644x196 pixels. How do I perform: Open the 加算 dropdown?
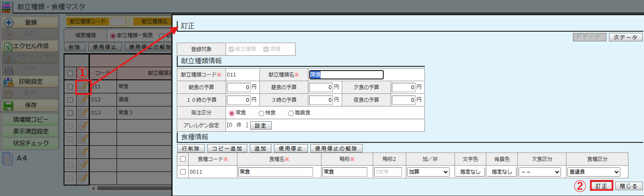click(x=428, y=172)
